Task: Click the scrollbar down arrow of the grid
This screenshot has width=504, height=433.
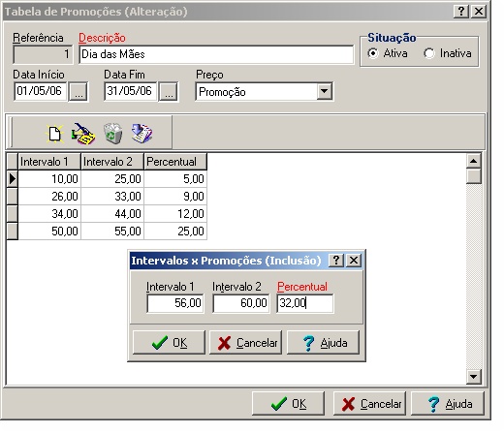Action: coord(474,377)
